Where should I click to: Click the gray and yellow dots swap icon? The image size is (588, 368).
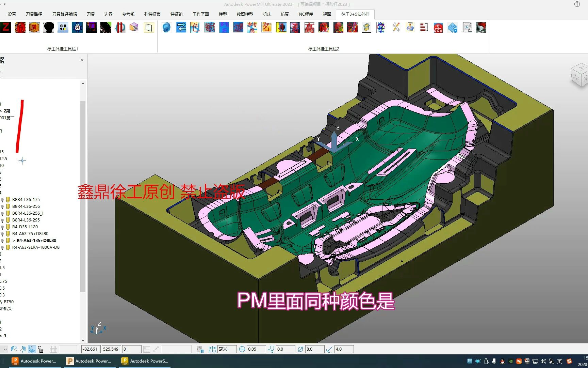63,27
